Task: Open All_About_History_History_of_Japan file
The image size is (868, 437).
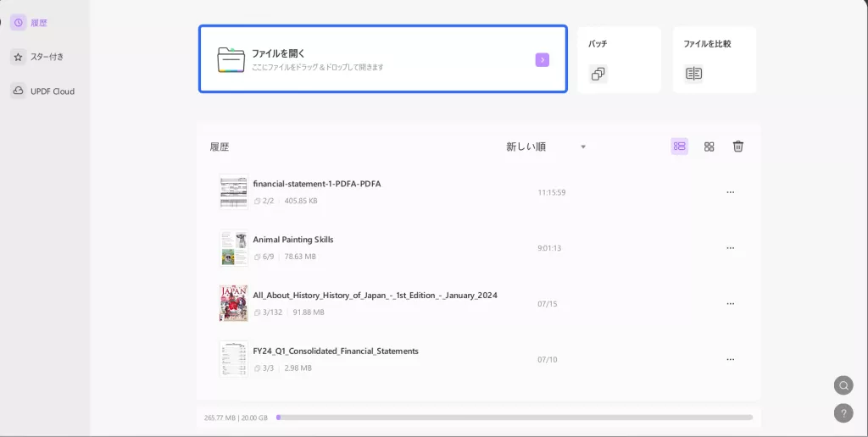Action: [x=375, y=296]
